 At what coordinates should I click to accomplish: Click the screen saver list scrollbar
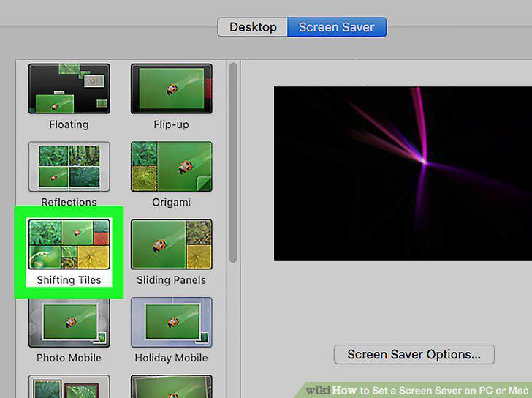tap(233, 162)
